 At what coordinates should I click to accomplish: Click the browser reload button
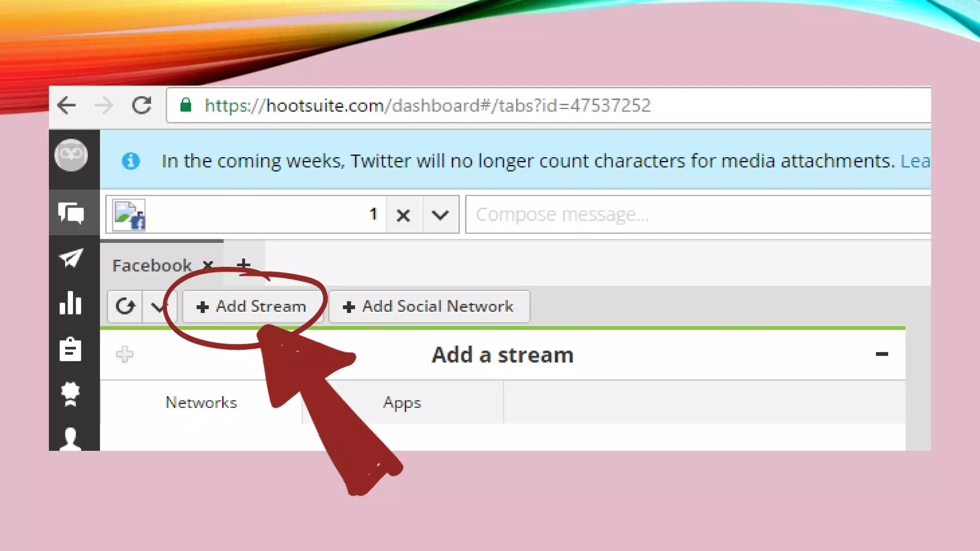[142, 105]
